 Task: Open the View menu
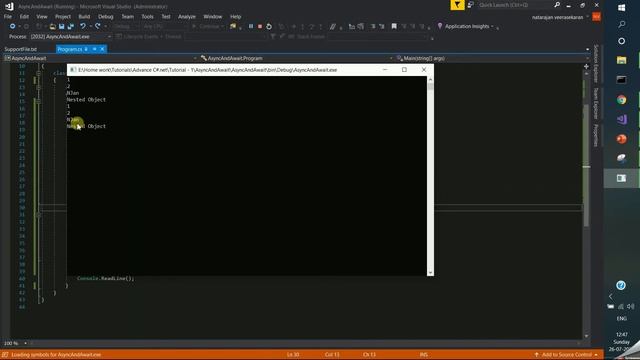click(42, 17)
